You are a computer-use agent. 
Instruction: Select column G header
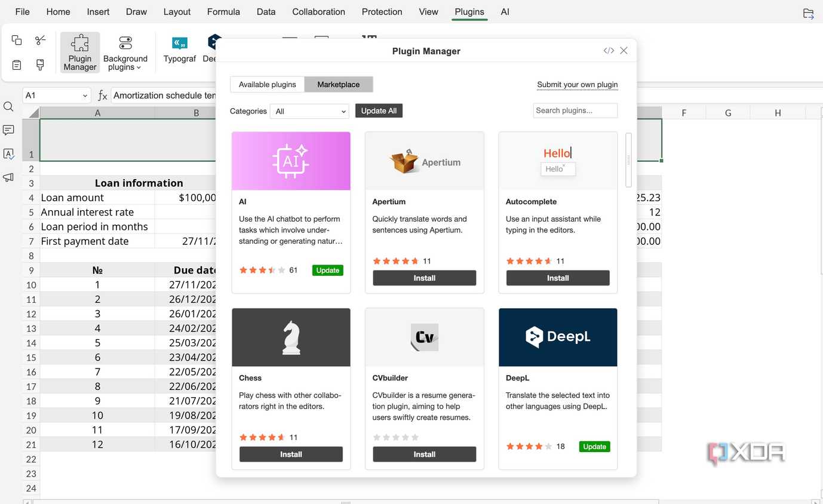(728, 112)
